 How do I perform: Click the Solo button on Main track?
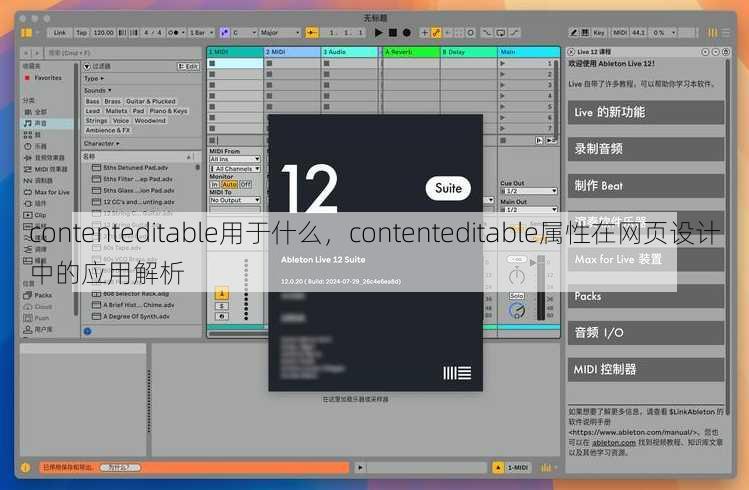point(516,296)
